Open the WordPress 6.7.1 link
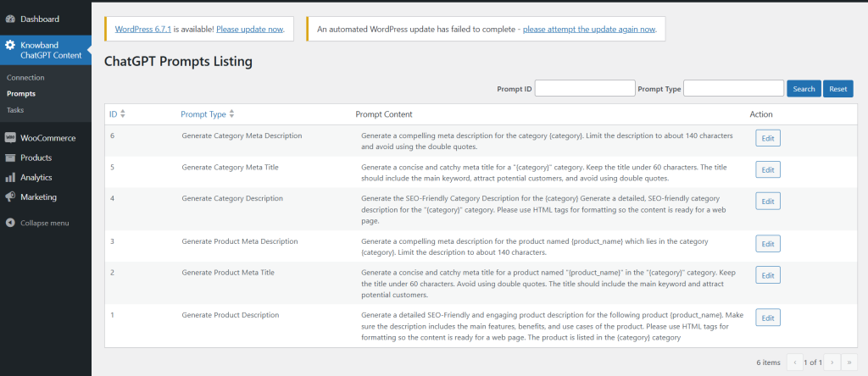868x376 pixels. [143, 30]
